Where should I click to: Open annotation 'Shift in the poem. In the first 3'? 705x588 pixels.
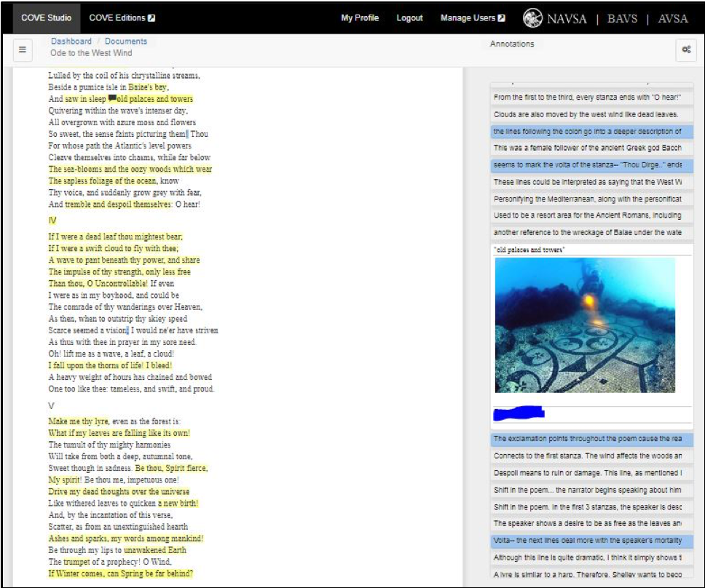(591, 506)
